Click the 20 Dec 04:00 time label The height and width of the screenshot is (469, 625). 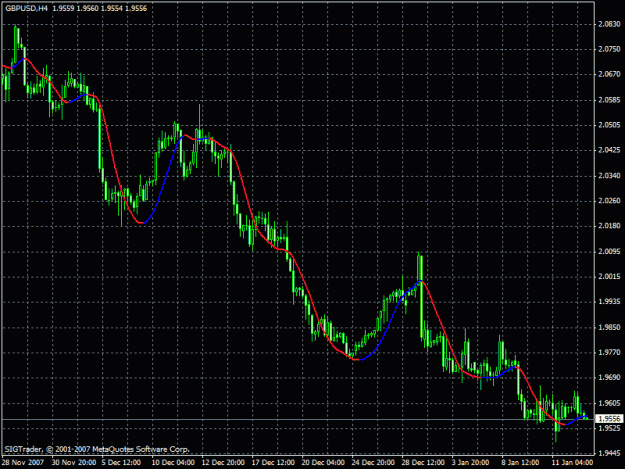point(323,463)
